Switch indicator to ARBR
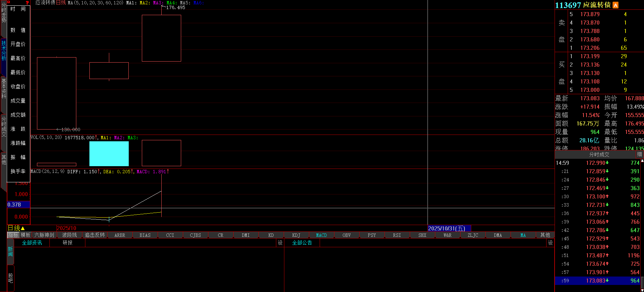Image resolution: width=644 pixels, height=292 pixels. pos(120,235)
